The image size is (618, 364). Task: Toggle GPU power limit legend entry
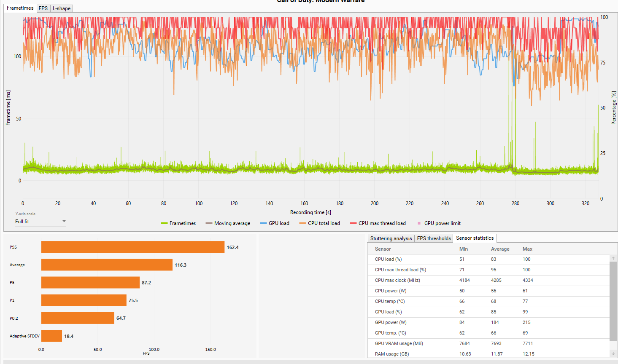pyautogui.click(x=439, y=223)
